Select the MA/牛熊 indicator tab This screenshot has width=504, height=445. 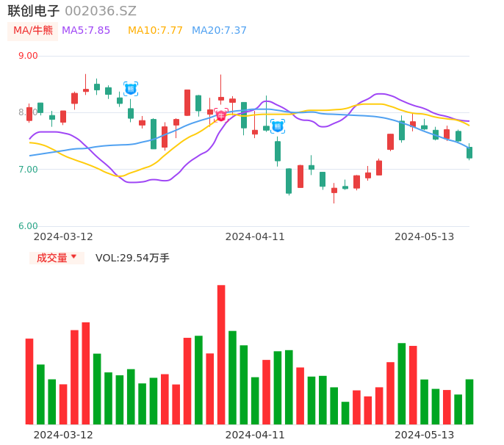[33, 31]
